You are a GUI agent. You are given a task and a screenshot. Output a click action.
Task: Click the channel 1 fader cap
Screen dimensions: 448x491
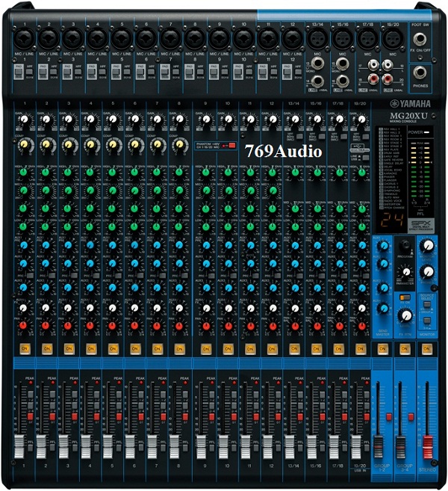click(x=19, y=447)
